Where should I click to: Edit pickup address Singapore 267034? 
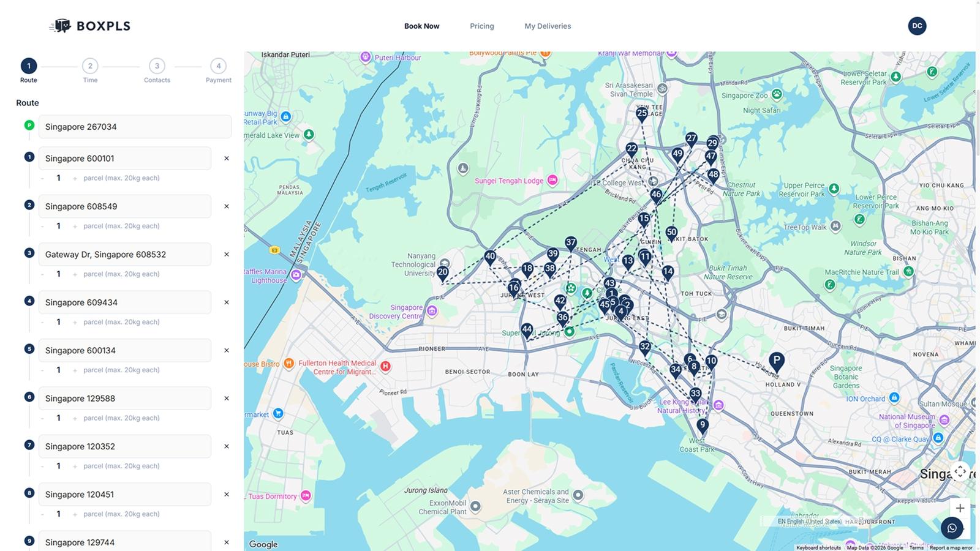(x=135, y=127)
